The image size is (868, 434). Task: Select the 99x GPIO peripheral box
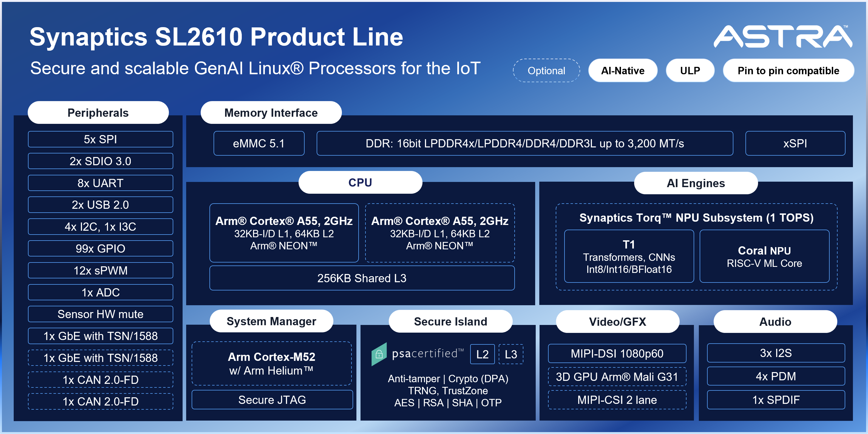click(x=100, y=249)
